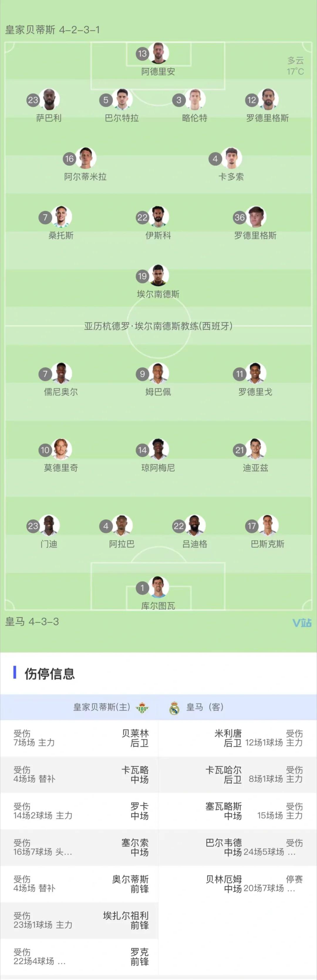Viewport: 317px width, 980px height.
Task: Open 伊斯科's player avatar
Action: coord(158,216)
